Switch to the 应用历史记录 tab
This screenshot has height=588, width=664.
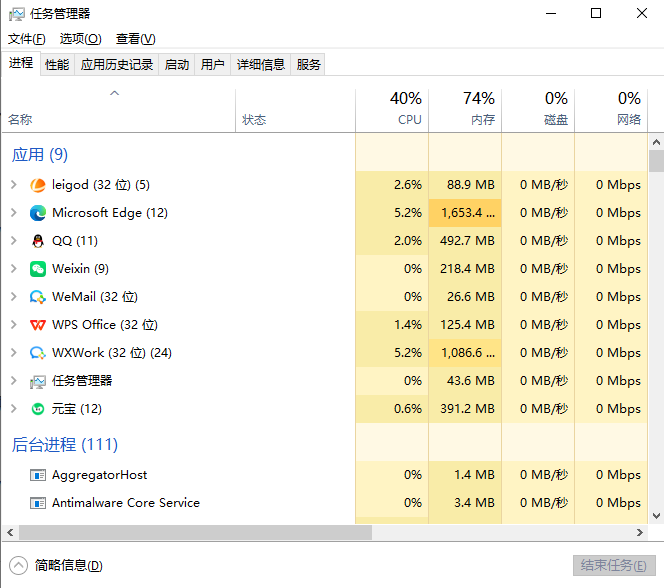[x=117, y=65]
